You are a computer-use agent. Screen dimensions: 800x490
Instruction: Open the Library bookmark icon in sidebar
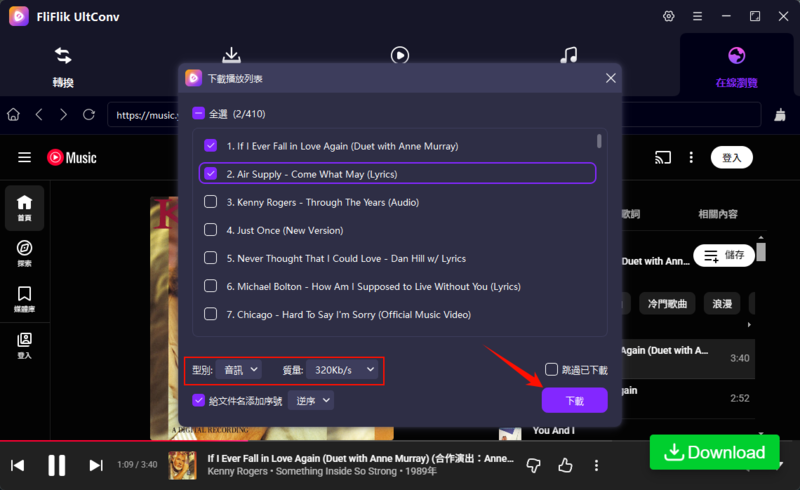coord(24,298)
